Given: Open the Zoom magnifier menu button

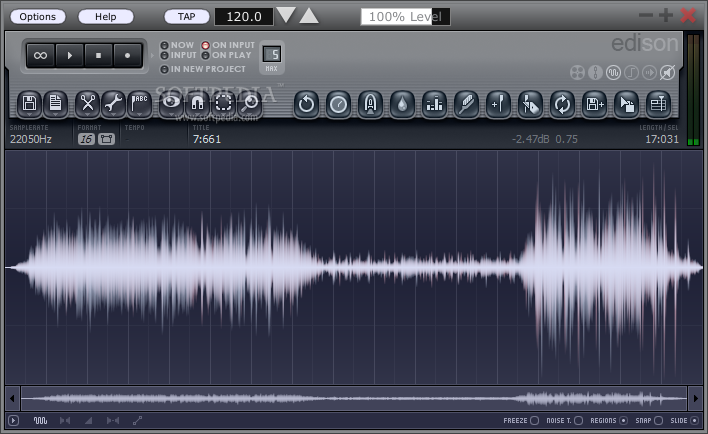Looking at the screenshot, I should 250,104.
